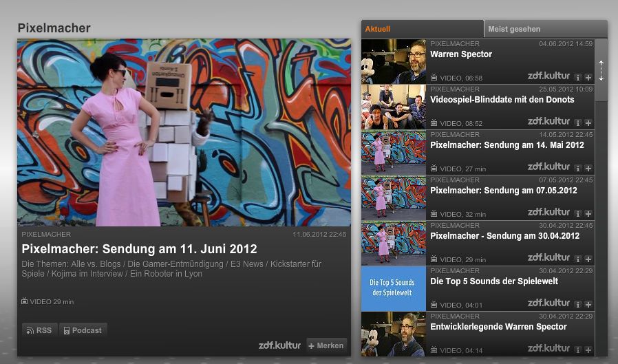Switch to the Meist gesehen tab
This screenshot has width=618, height=364.
pyautogui.click(x=514, y=29)
